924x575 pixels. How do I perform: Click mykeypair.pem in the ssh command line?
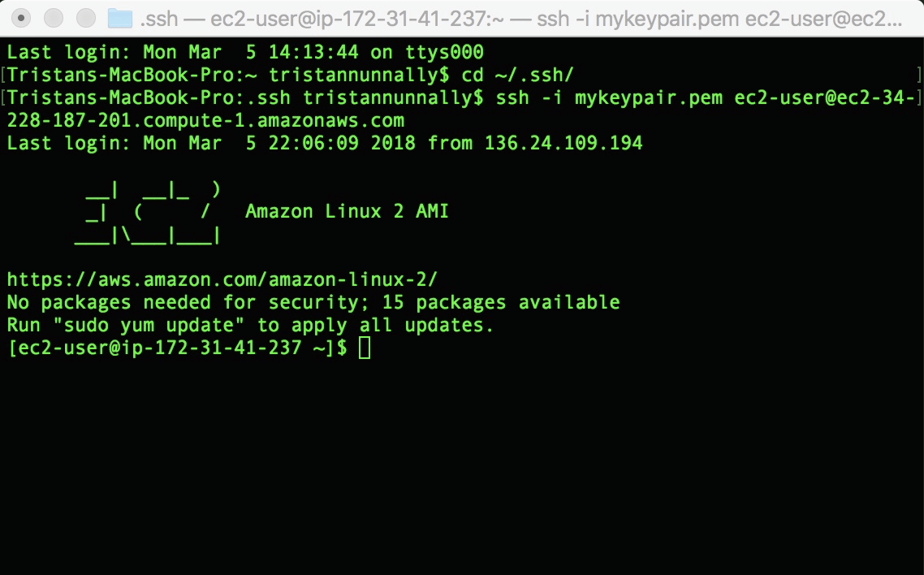pos(649,97)
